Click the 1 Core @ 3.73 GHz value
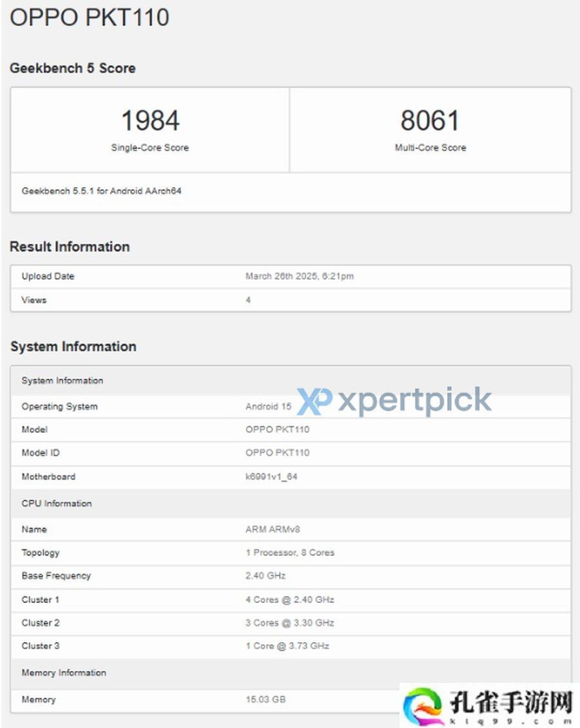 pos(287,646)
